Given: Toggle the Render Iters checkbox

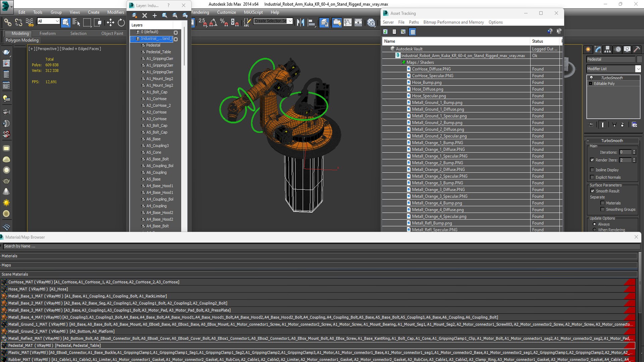Looking at the screenshot, I should 592,160.
